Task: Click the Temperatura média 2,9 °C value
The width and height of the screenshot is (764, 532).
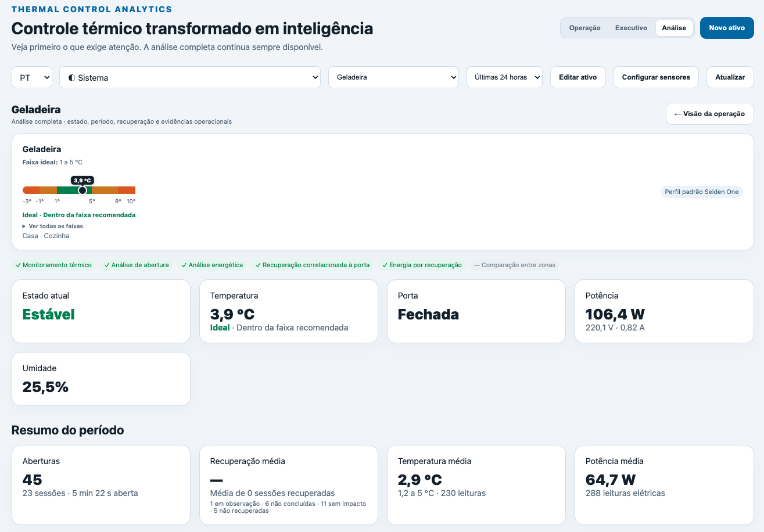Action: tap(420, 480)
